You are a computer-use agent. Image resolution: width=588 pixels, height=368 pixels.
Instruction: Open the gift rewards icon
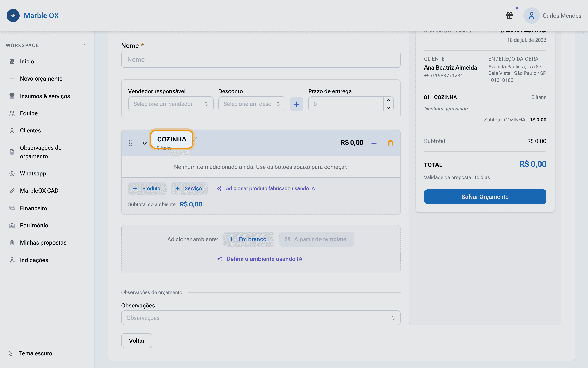pyautogui.click(x=510, y=16)
